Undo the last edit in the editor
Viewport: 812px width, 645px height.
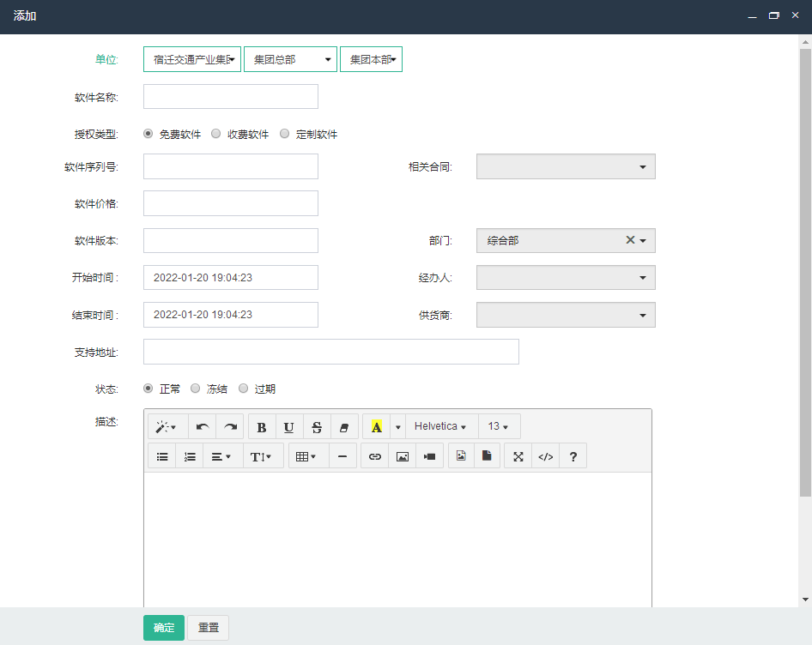203,427
